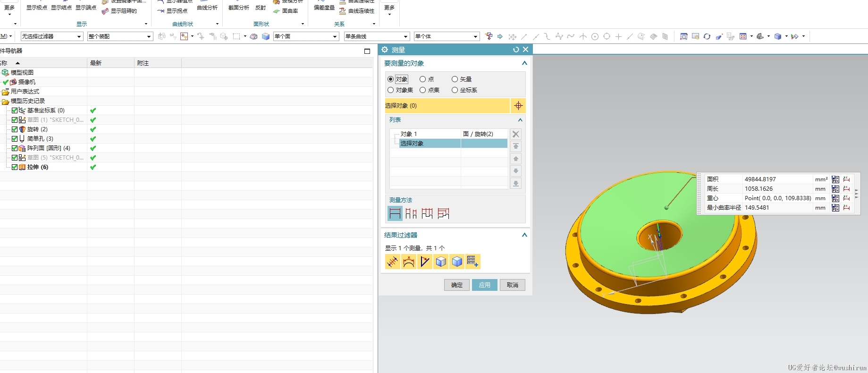The image size is (868, 373).
Task: Collapse the 要测量的对象 section
Action: [524, 63]
